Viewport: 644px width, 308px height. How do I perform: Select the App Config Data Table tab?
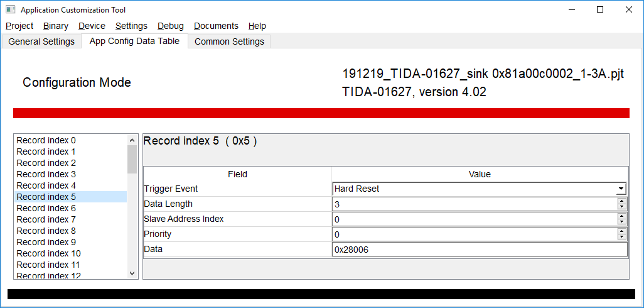point(134,41)
